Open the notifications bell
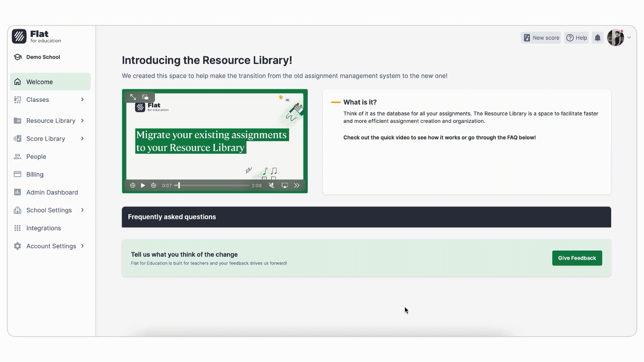 597,38
